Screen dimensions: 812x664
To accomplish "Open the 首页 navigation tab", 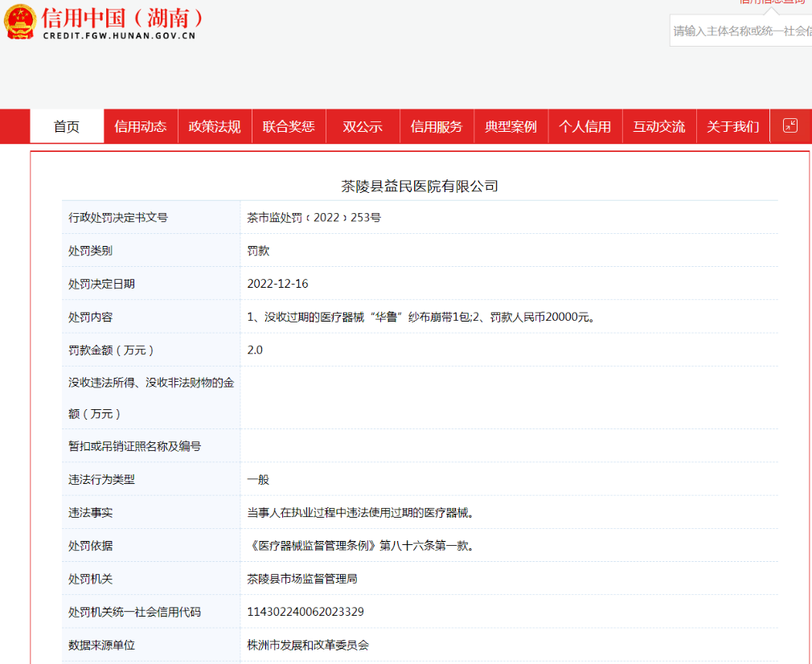I will click(67, 126).
